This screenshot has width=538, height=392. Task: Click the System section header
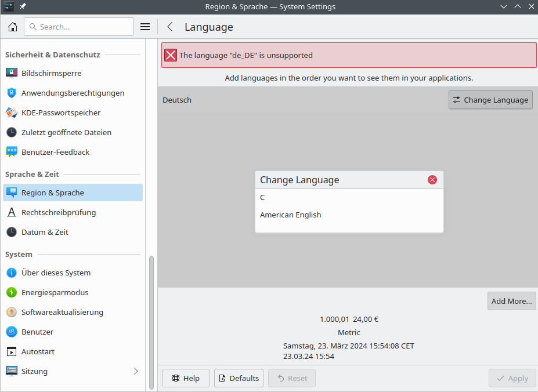tap(19, 255)
